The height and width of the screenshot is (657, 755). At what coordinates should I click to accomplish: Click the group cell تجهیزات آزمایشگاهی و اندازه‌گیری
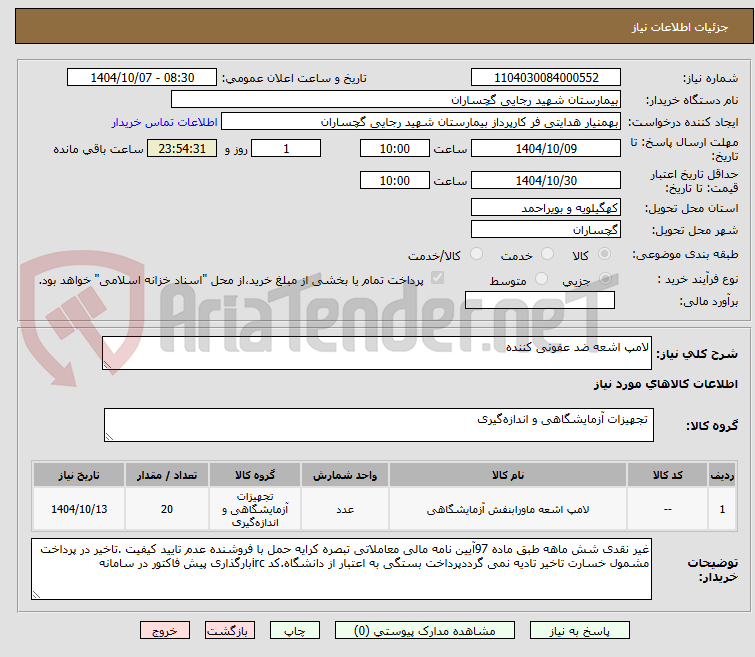click(x=255, y=509)
